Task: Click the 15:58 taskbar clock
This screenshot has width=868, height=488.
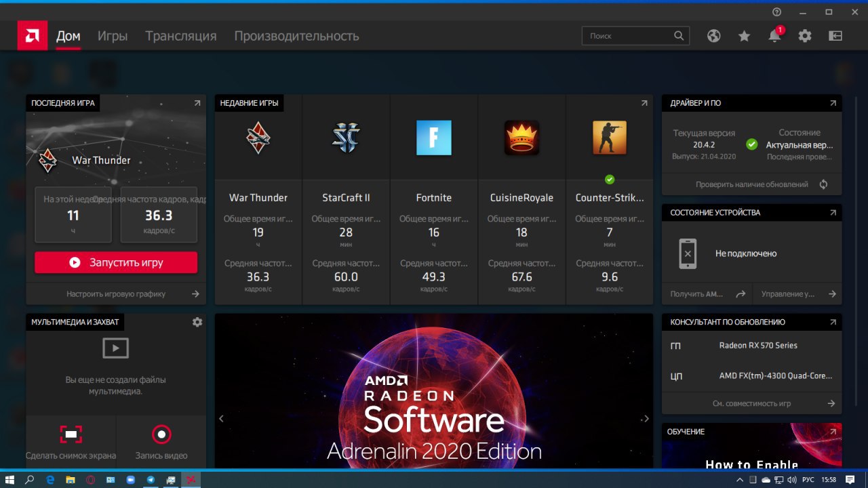Action: tap(829, 479)
